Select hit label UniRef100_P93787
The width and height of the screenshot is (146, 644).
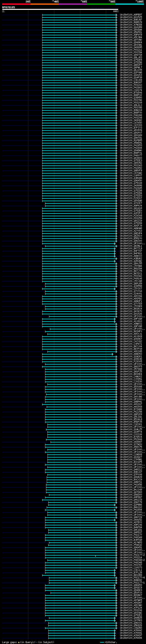[x=131, y=565]
